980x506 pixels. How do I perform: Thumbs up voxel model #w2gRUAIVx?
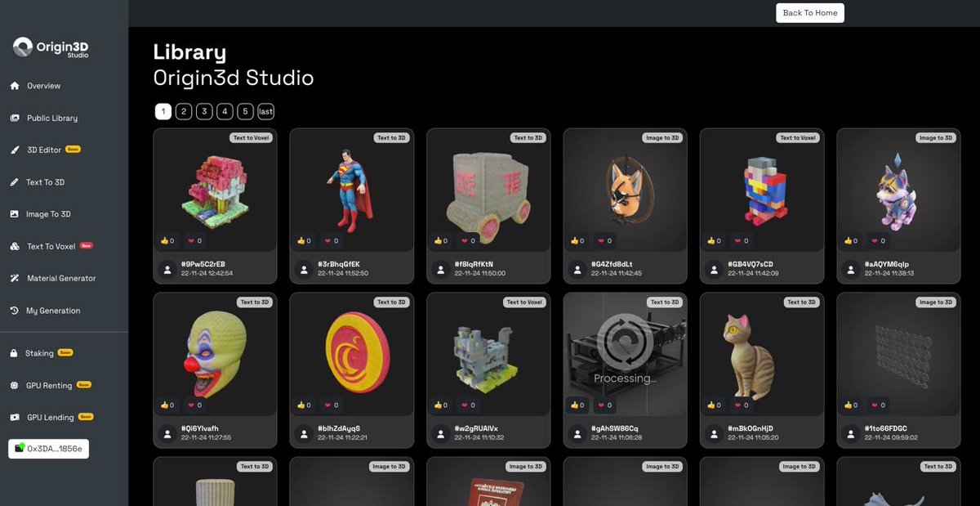[441, 405]
